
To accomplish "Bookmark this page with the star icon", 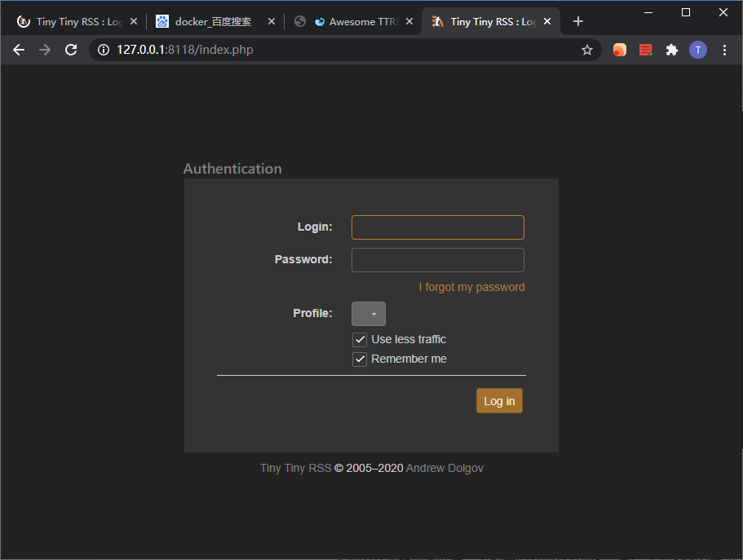I will pos(586,51).
